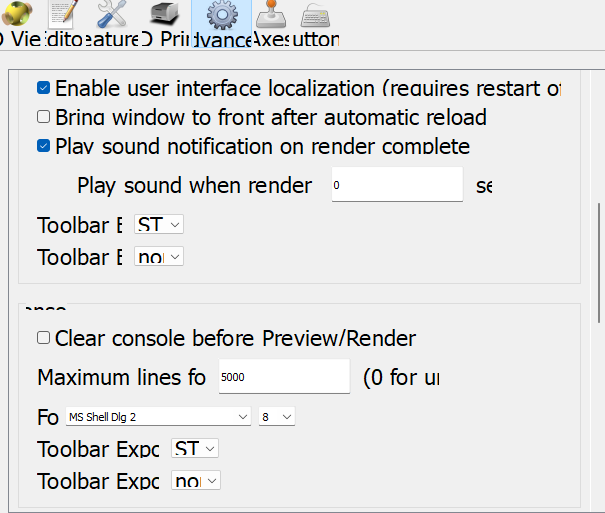
Task: Click the Maximum lines 5000 input field
Action: [x=283, y=377]
